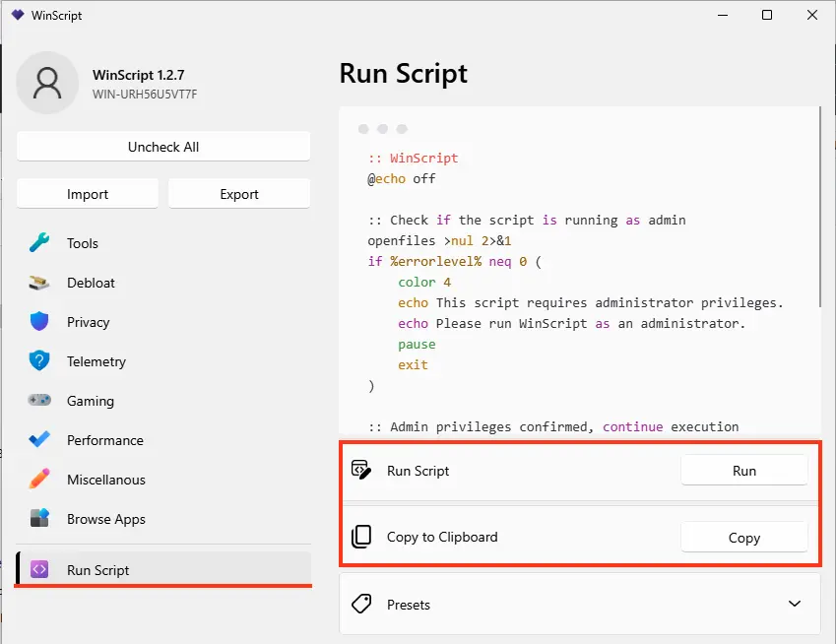Image resolution: width=836 pixels, height=644 pixels.
Task: Click the Gaming controller icon
Action: (39, 400)
